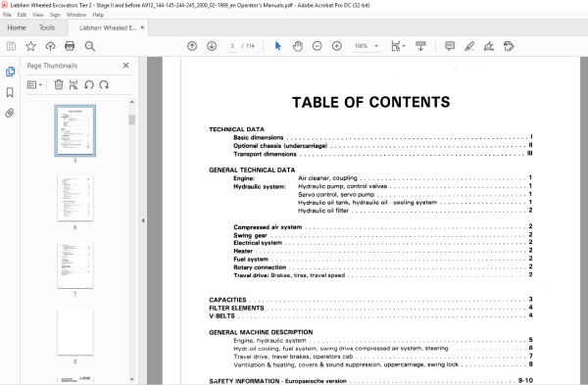Click the zoom in plus button
The width and height of the screenshot is (588, 385).
tap(337, 46)
